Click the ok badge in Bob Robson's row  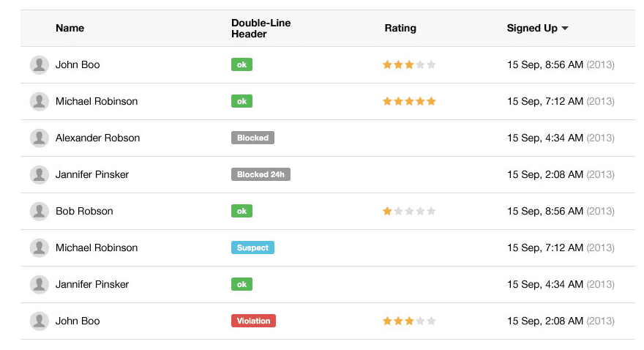[241, 211]
